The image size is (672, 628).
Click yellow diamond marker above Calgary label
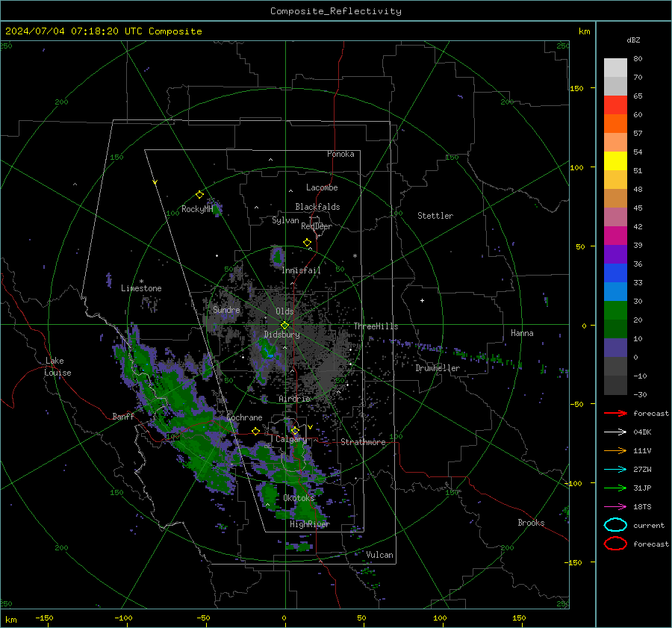click(295, 430)
